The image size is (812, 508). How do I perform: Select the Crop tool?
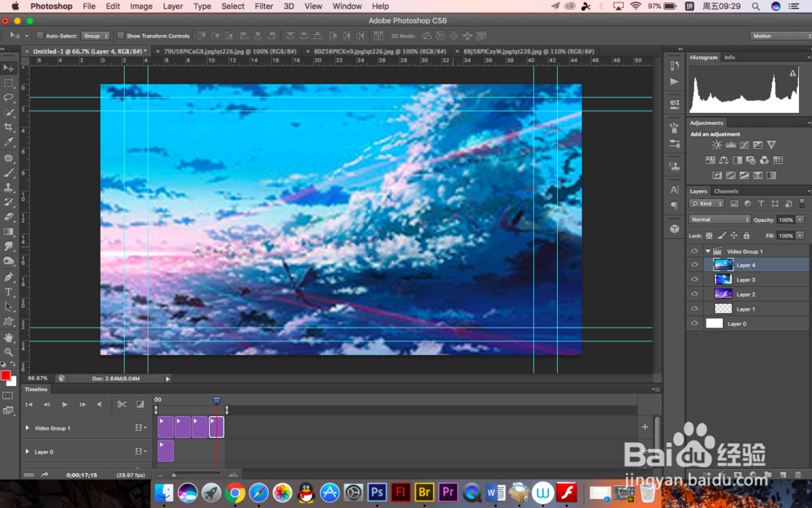point(9,127)
